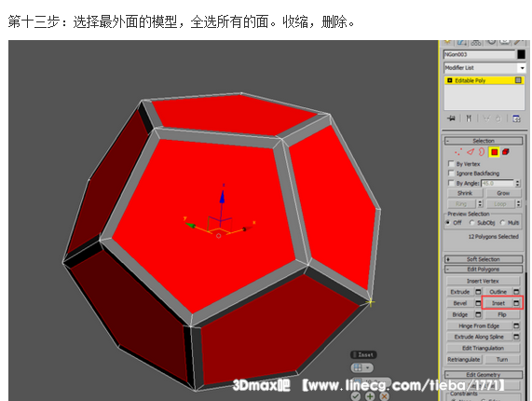Screen dimensions: 532x401
Task: Click Flip button
Action: (x=502, y=314)
